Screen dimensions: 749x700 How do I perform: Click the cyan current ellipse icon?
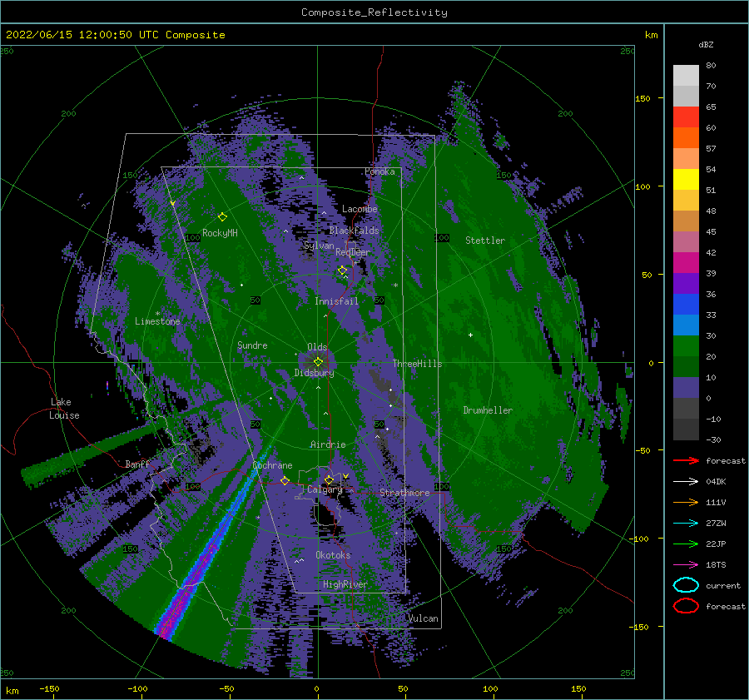[x=686, y=585]
